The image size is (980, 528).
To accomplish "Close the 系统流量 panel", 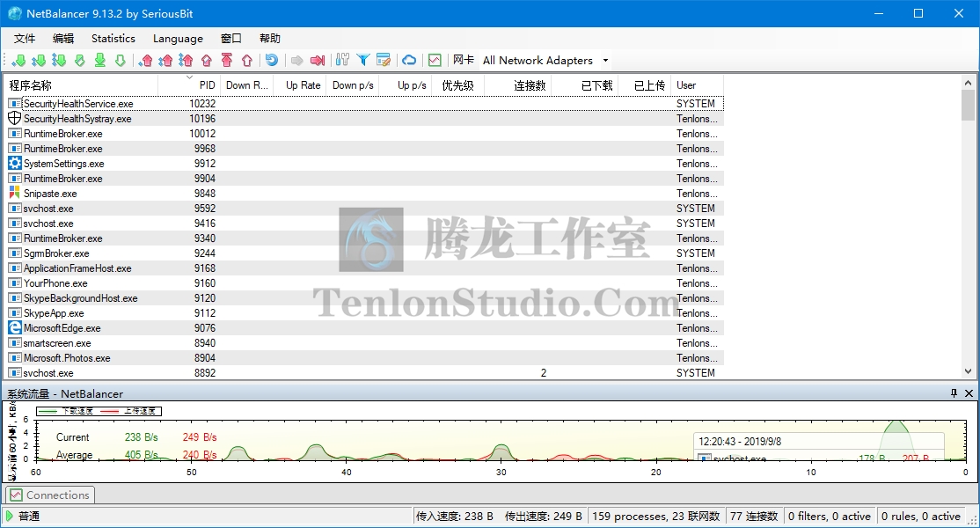I will (969, 393).
